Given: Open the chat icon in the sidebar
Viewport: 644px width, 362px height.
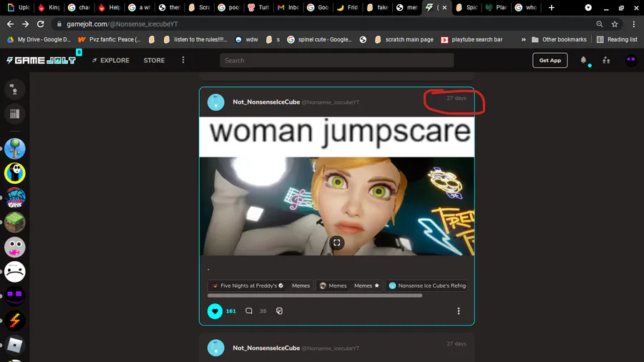Looking at the screenshot, I should tap(15, 89).
